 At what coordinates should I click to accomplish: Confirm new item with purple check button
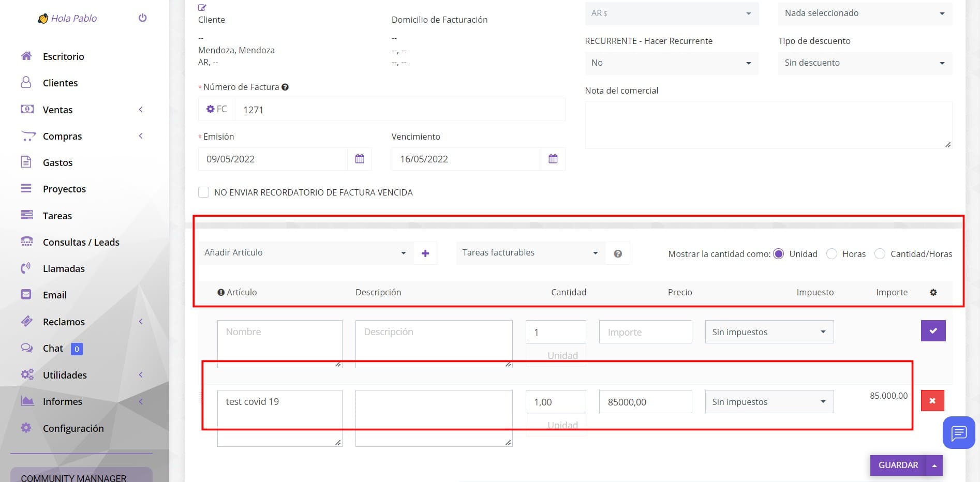tap(933, 331)
